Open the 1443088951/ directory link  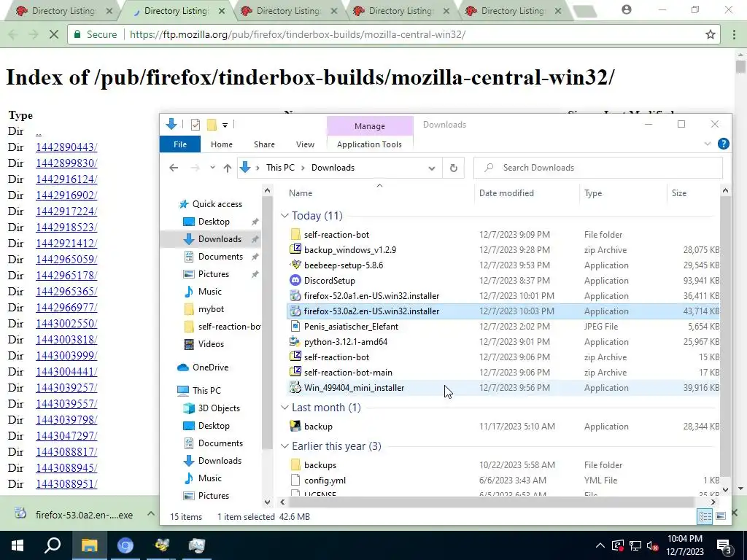coord(66,484)
